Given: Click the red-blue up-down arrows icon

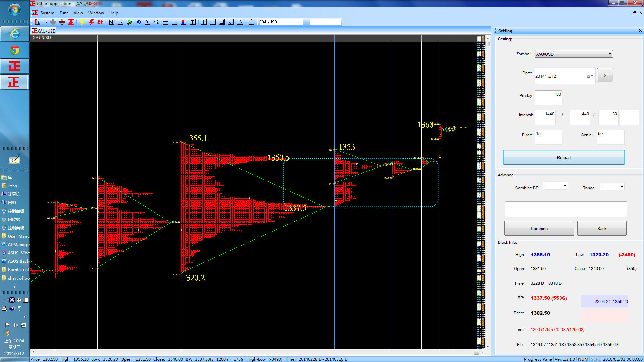Looking at the screenshot, I should 183,22.
